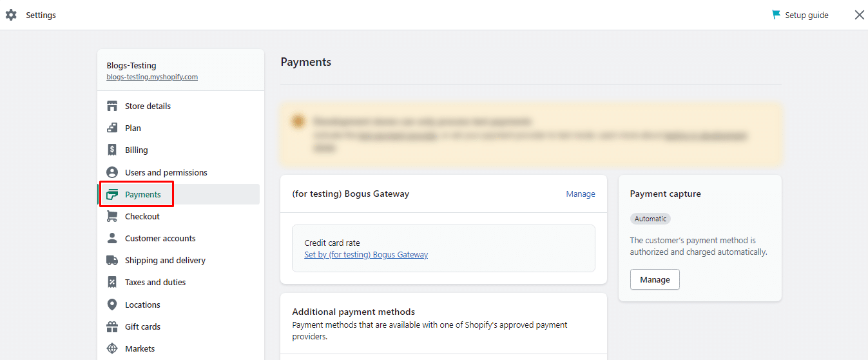
Task: Select Payments in the settings sidebar
Action: pyautogui.click(x=142, y=194)
